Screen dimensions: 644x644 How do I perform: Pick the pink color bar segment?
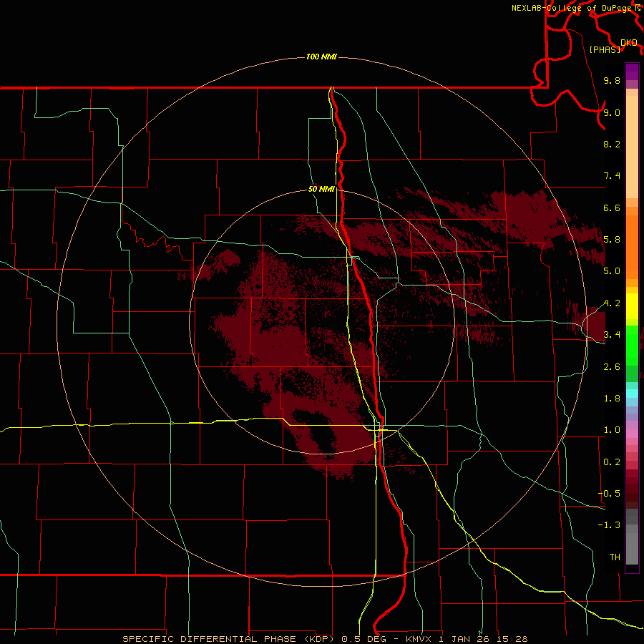632,434
